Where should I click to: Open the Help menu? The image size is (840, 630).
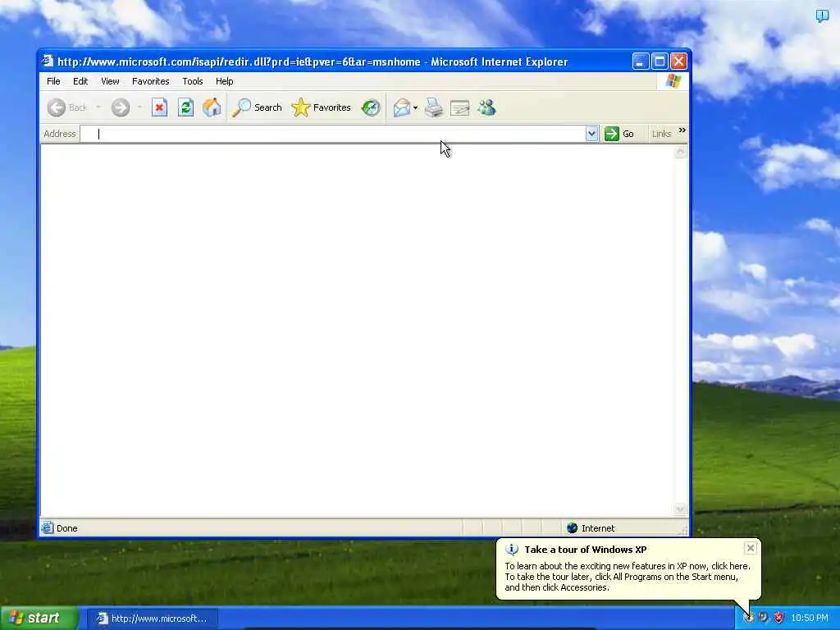point(224,81)
